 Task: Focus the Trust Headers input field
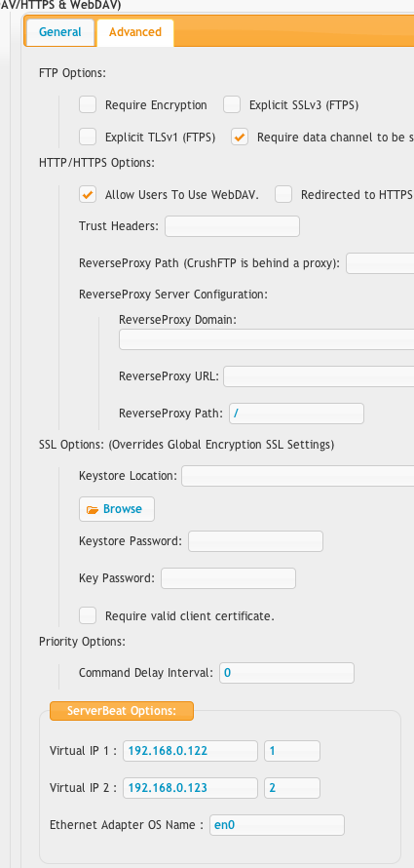pyautogui.click(x=232, y=226)
